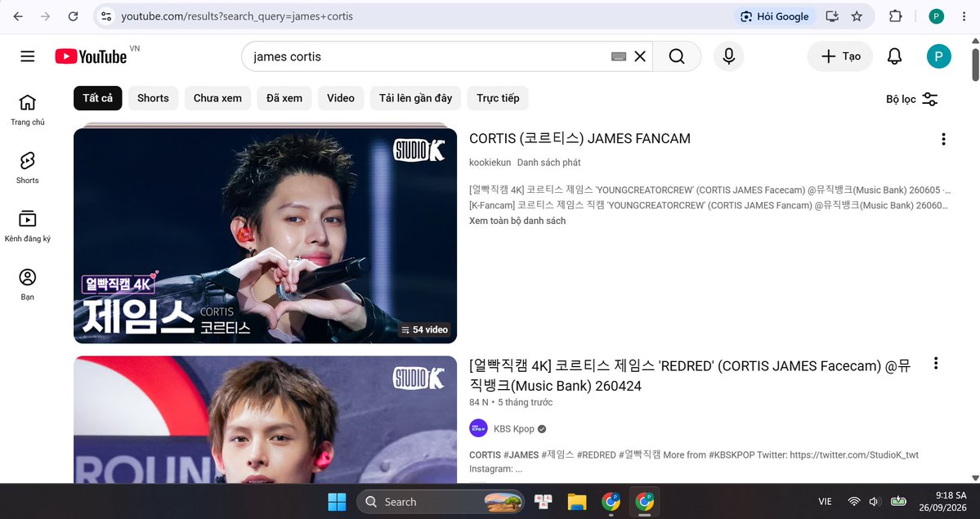
Task: Select the Video filter chip
Action: (x=341, y=98)
